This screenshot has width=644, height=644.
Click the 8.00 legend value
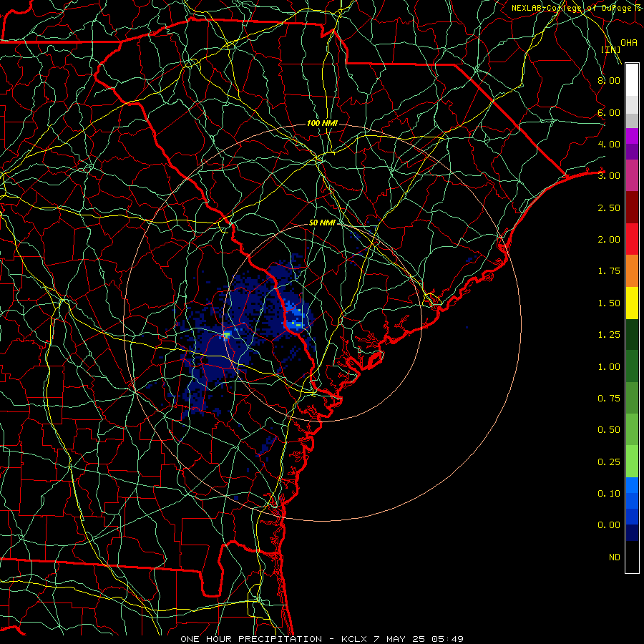(x=609, y=80)
